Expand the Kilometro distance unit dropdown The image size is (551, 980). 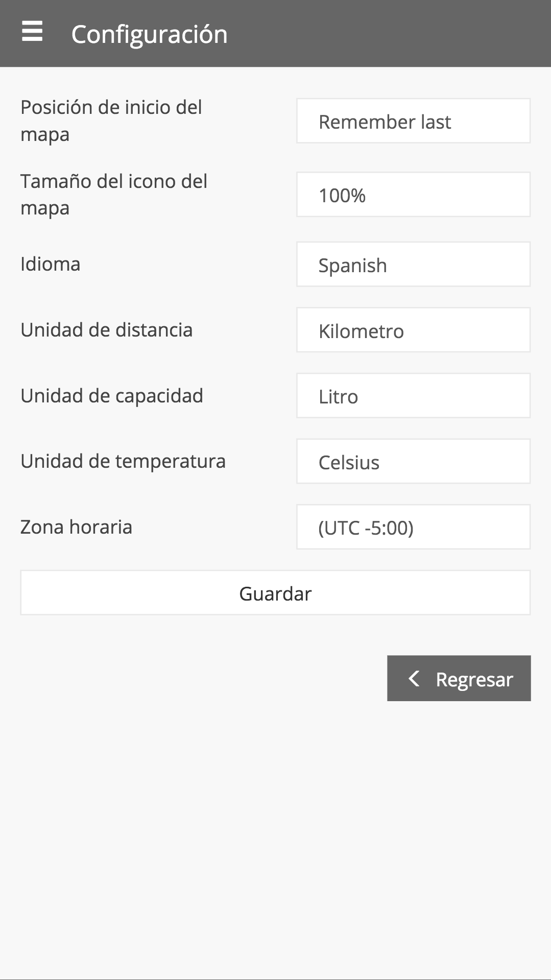coord(413,330)
